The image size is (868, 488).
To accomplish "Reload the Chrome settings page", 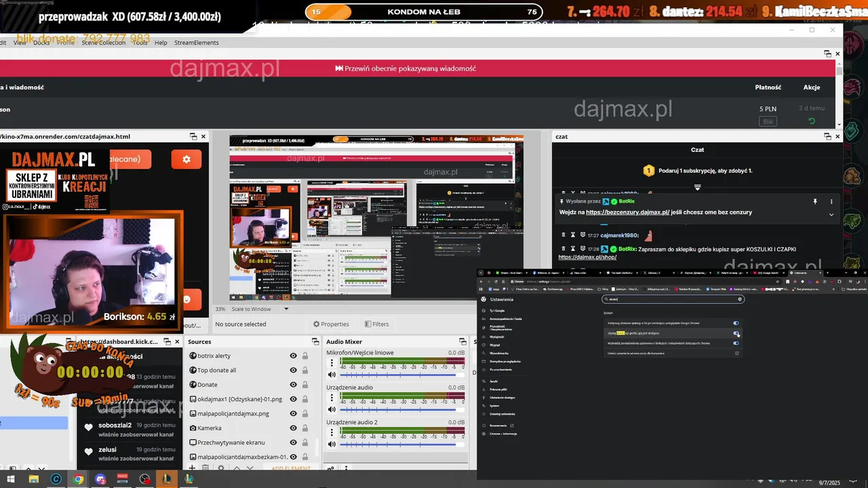I will pos(497,281).
